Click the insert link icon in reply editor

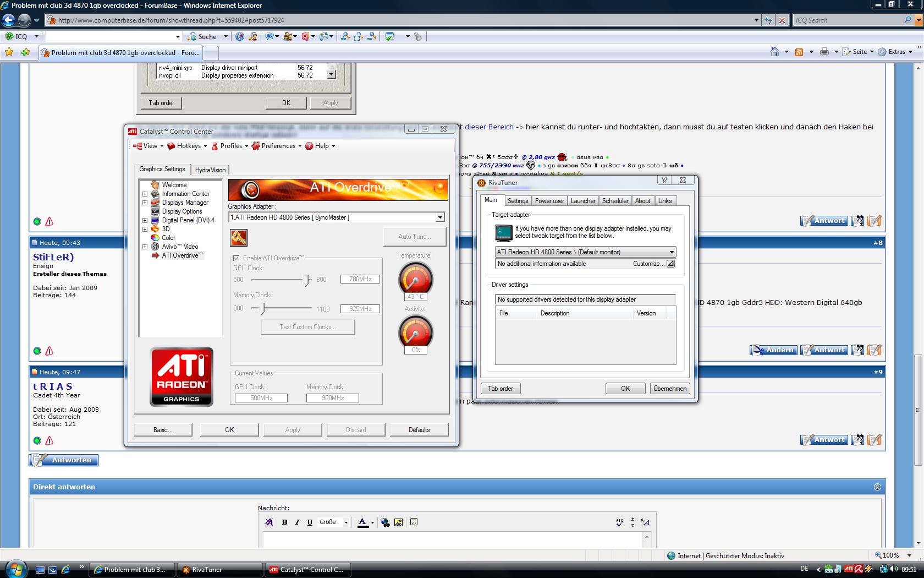coord(386,522)
